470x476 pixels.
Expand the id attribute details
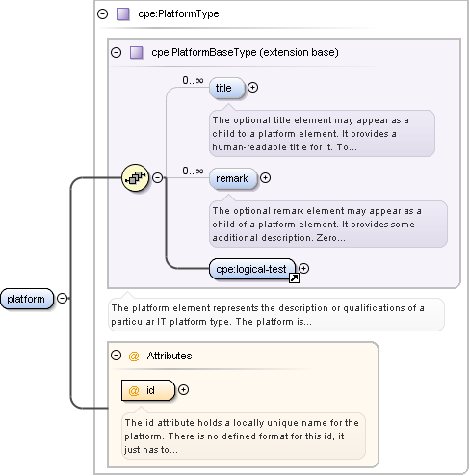[x=183, y=390]
